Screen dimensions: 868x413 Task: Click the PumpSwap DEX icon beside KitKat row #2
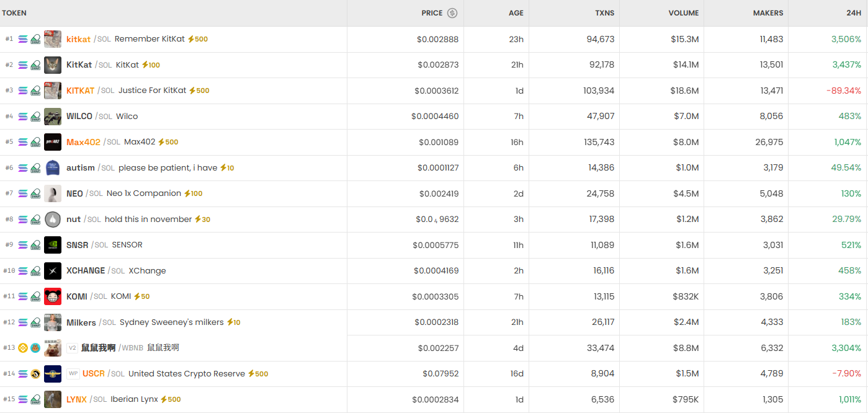35,64
